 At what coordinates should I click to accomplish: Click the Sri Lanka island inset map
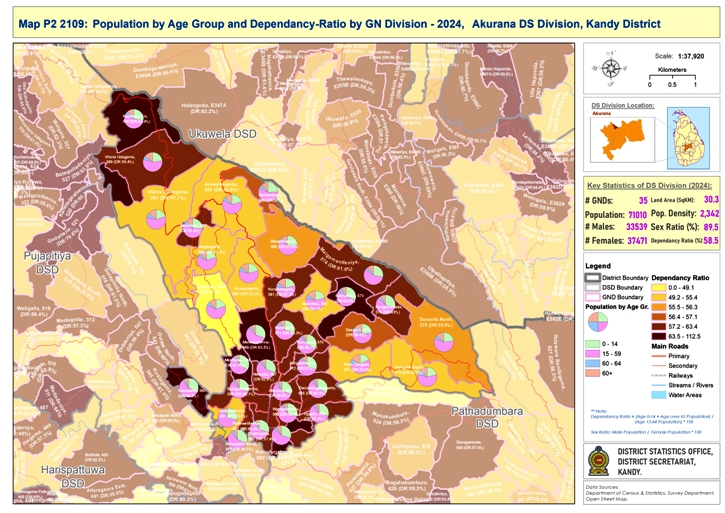click(x=688, y=138)
